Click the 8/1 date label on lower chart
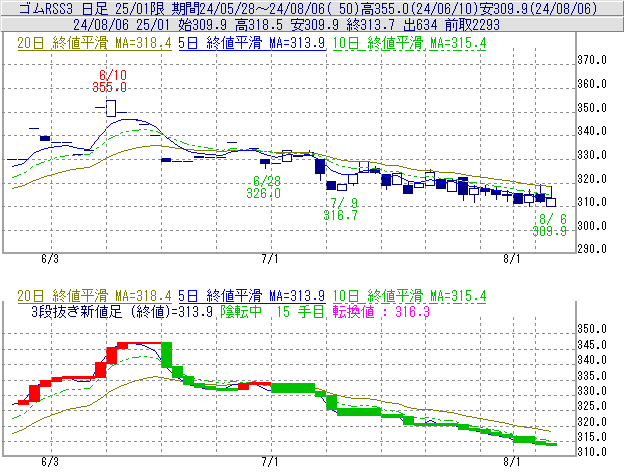The image size is (624, 475). coord(512,461)
